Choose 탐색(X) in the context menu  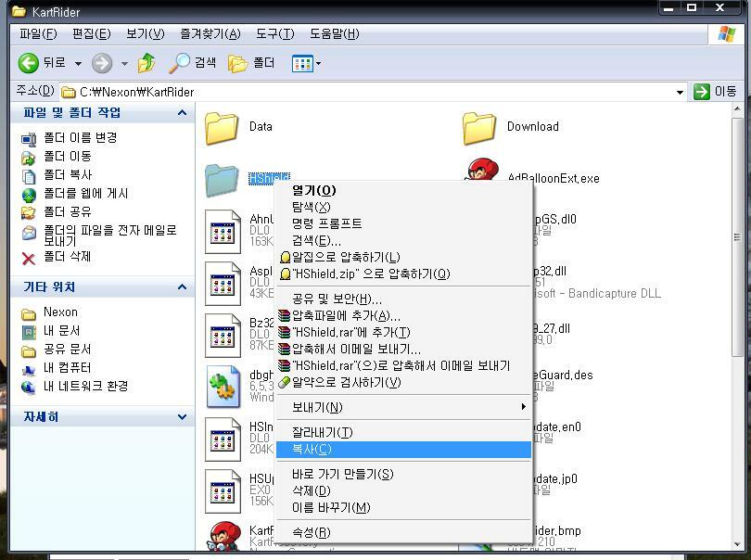(x=403, y=207)
